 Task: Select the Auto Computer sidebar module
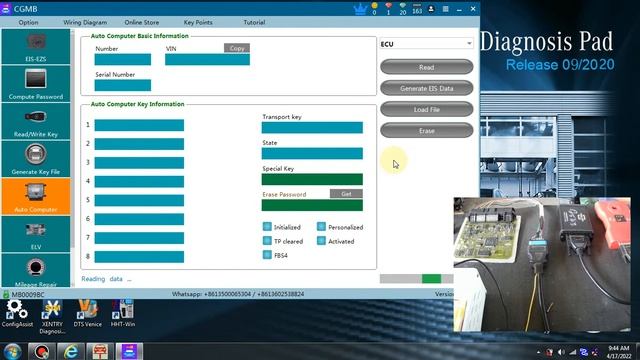click(36, 197)
